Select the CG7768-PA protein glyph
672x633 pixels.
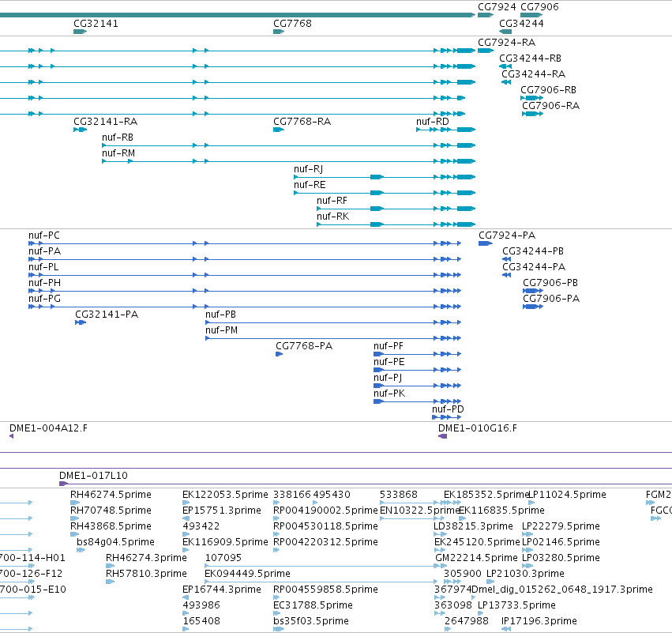[x=279, y=354]
